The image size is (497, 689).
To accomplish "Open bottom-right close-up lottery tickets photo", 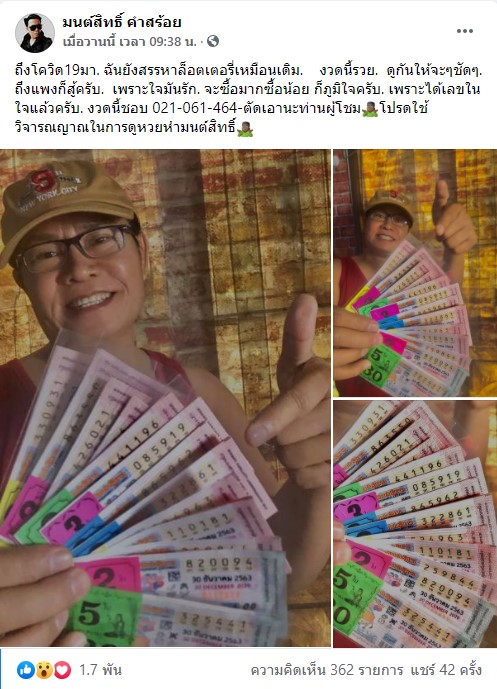I will click(x=415, y=524).
